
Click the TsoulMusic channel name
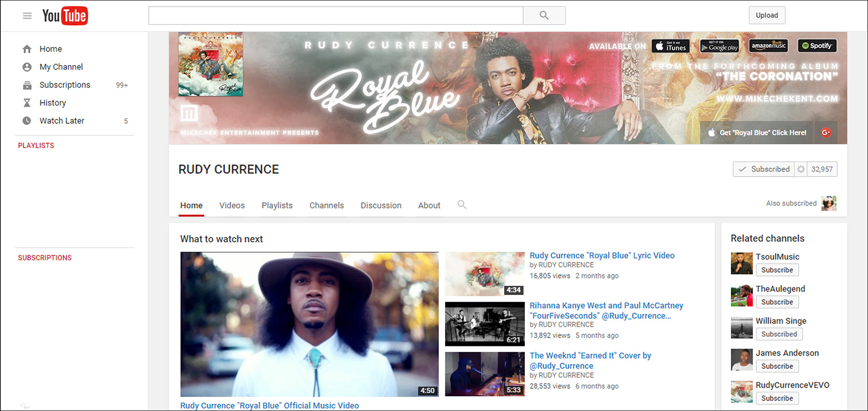tap(778, 257)
